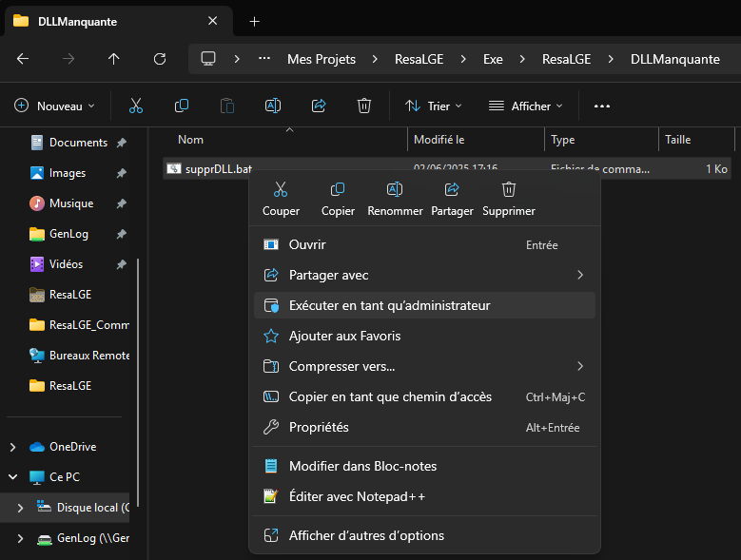Show hidden breadcrumb folders via ellipsis

(x=264, y=59)
